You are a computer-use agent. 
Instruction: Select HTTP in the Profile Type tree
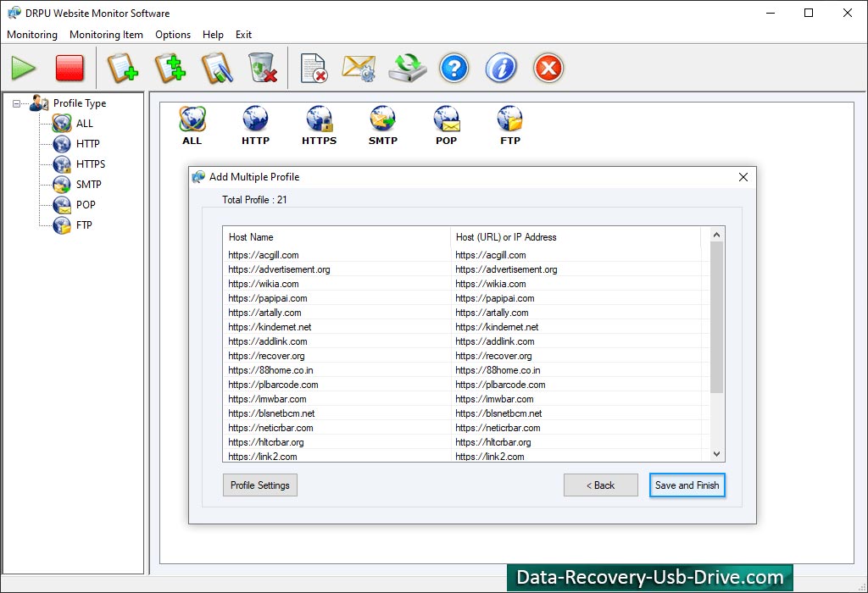tap(87, 144)
